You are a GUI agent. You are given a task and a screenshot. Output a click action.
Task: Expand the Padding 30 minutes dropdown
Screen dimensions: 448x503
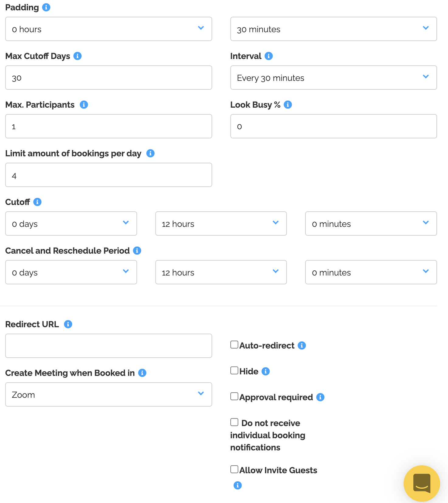click(x=333, y=29)
